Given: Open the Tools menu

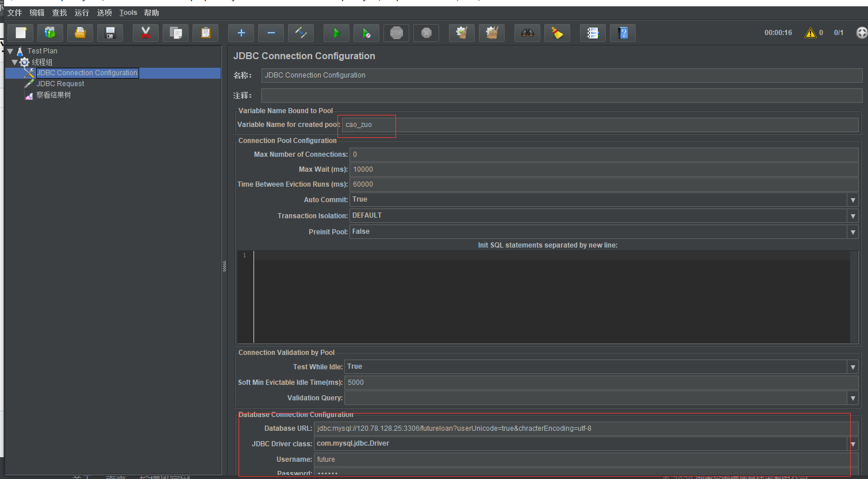Looking at the screenshot, I should [x=128, y=13].
